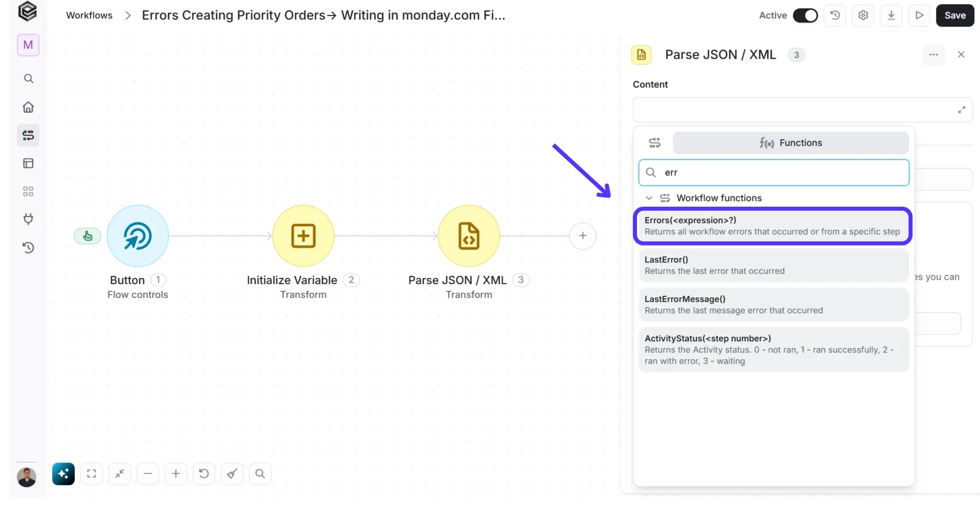
Task: Open Workflows icon in sidebar
Action: (28, 135)
